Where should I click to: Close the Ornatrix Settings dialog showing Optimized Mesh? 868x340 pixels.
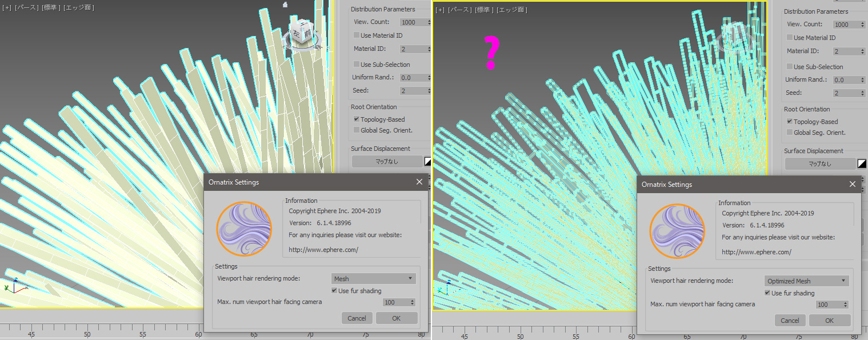coord(853,184)
